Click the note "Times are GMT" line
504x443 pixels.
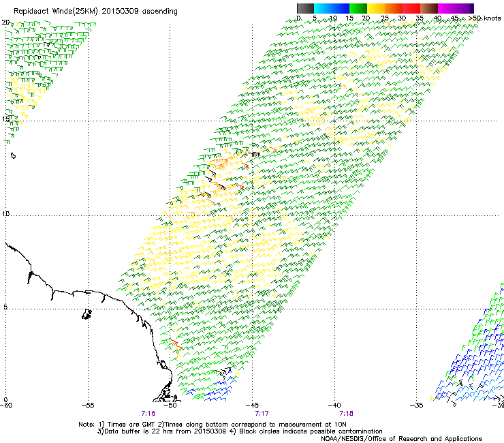212,425
